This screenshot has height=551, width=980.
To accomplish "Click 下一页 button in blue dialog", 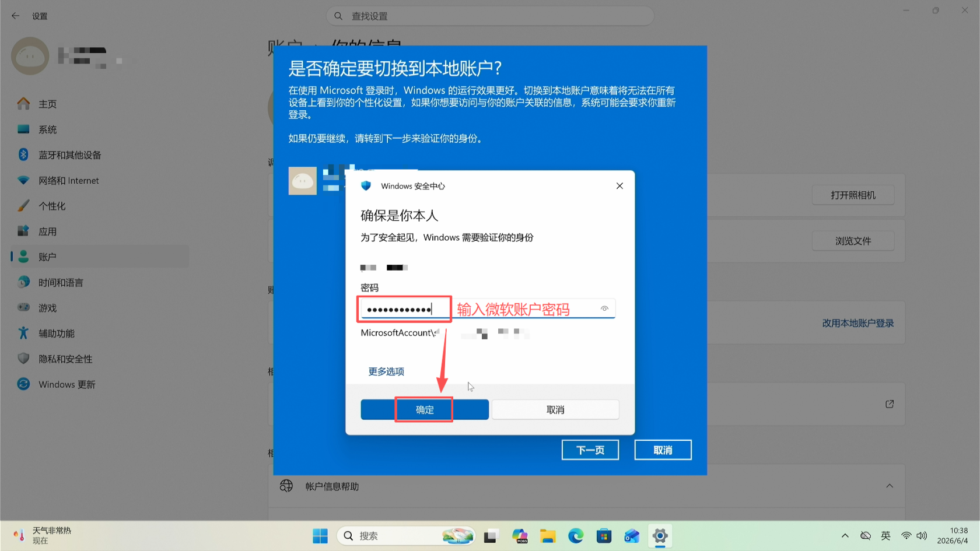I will (x=590, y=450).
